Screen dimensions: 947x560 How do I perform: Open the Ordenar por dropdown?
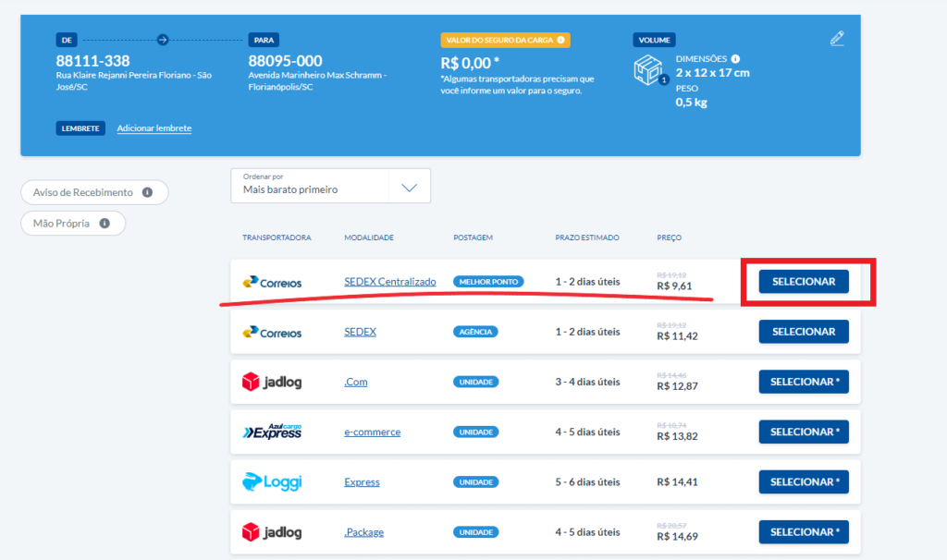(x=330, y=185)
